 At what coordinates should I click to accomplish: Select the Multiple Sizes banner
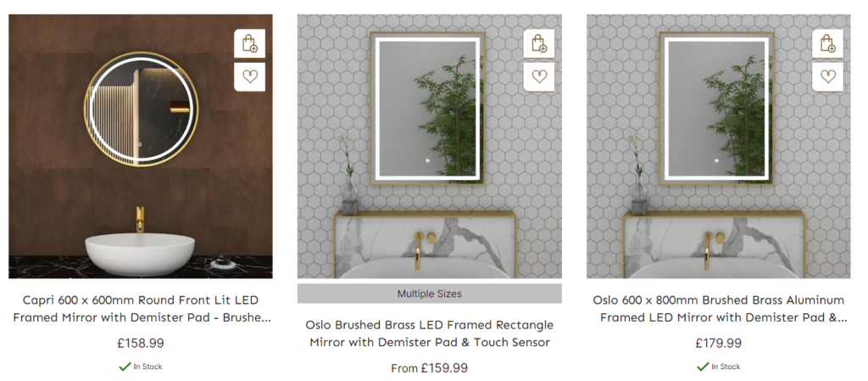pos(430,294)
